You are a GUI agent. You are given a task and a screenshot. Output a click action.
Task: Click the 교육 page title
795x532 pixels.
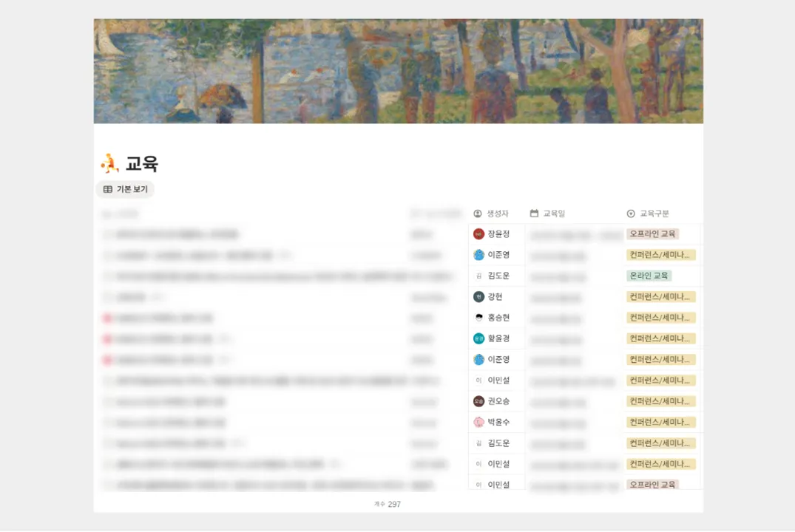142,164
